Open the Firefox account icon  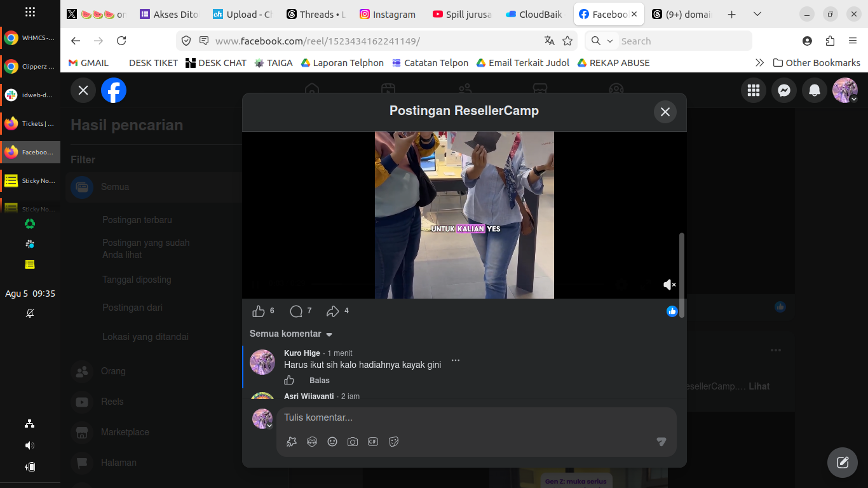(807, 41)
